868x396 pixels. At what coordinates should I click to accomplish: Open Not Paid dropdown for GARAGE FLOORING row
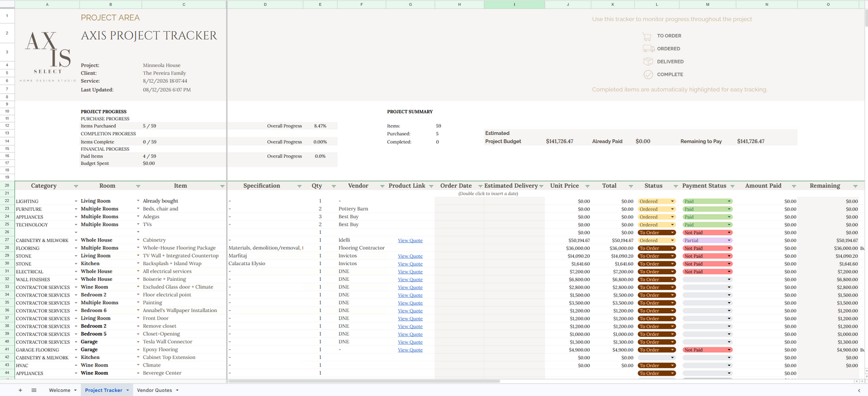pos(729,350)
